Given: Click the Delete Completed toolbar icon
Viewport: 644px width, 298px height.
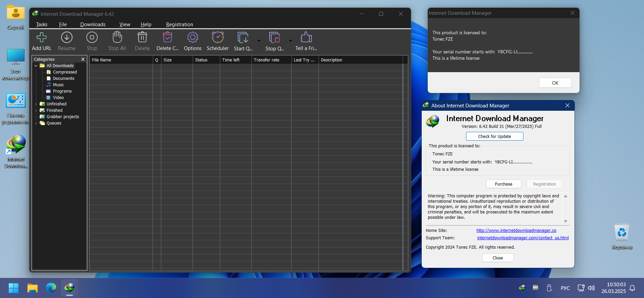Looking at the screenshot, I should point(168,37).
